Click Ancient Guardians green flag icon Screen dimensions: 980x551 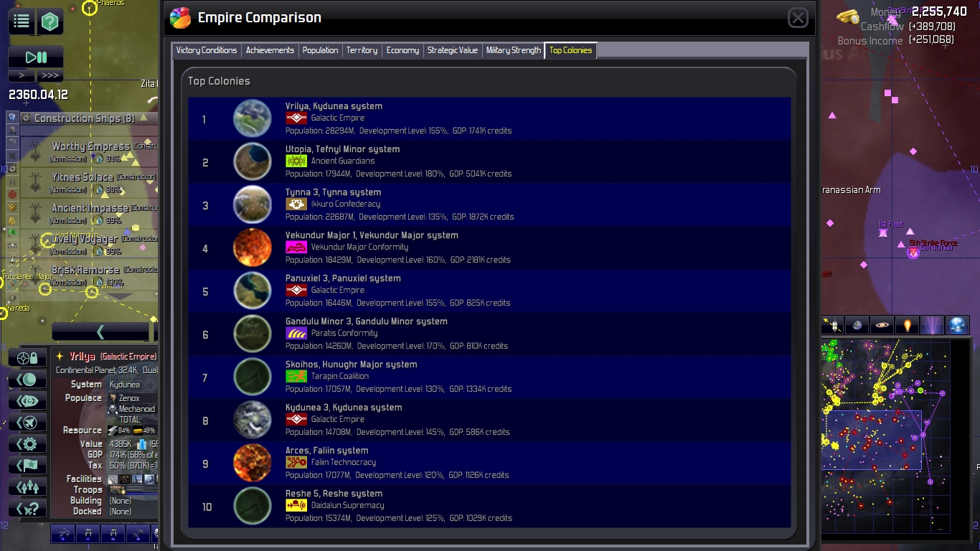(x=296, y=161)
